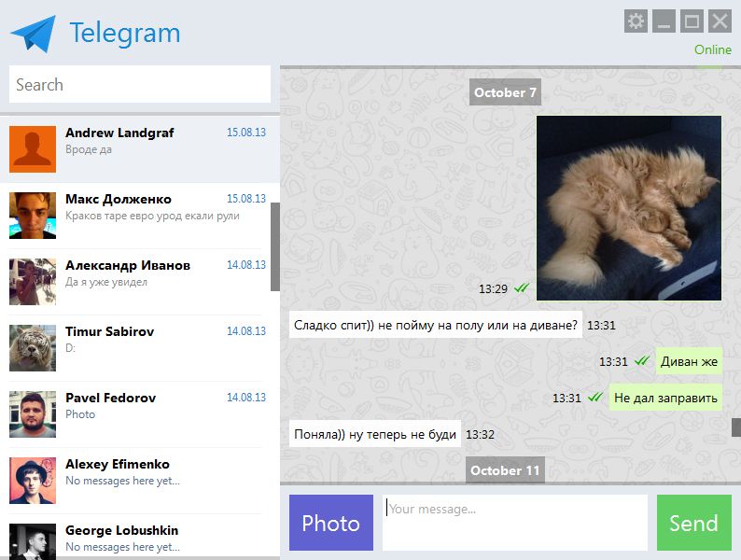Click the Telegram paper plane logo
The height and width of the screenshot is (560, 741).
point(34,34)
